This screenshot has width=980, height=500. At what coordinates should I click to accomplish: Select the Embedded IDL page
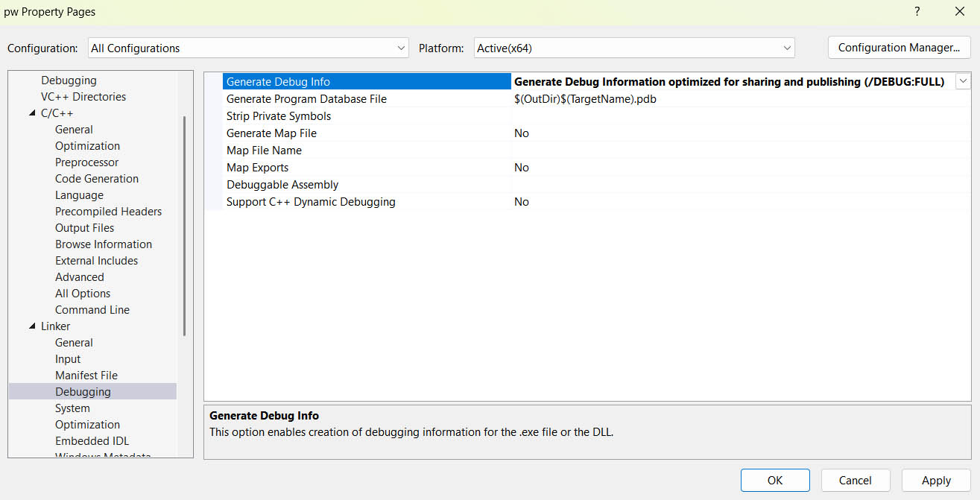pos(92,441)
